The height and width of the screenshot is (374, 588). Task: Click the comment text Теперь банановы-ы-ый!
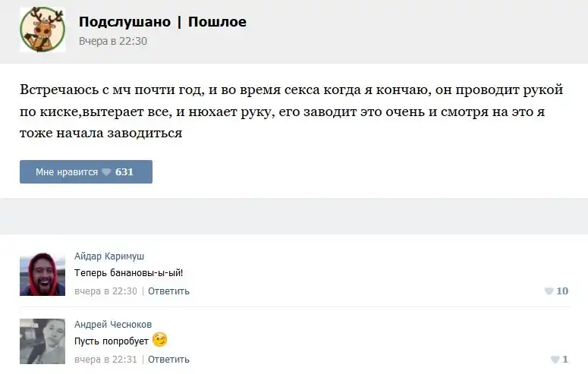point(129,273)
